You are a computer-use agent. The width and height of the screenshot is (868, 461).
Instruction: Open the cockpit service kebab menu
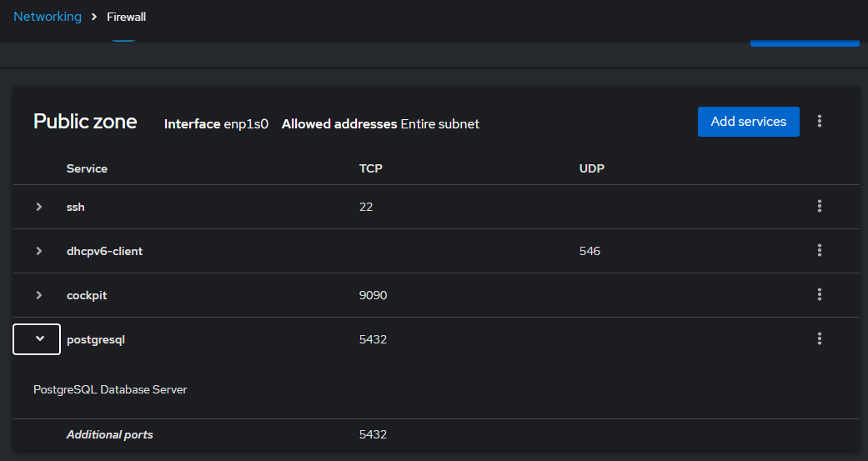[820, 295]
